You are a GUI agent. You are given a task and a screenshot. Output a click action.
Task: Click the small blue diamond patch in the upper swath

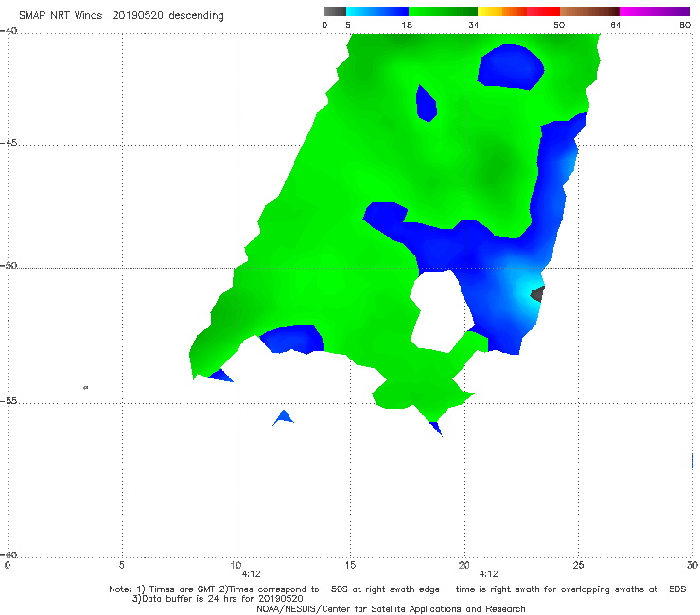427,103
